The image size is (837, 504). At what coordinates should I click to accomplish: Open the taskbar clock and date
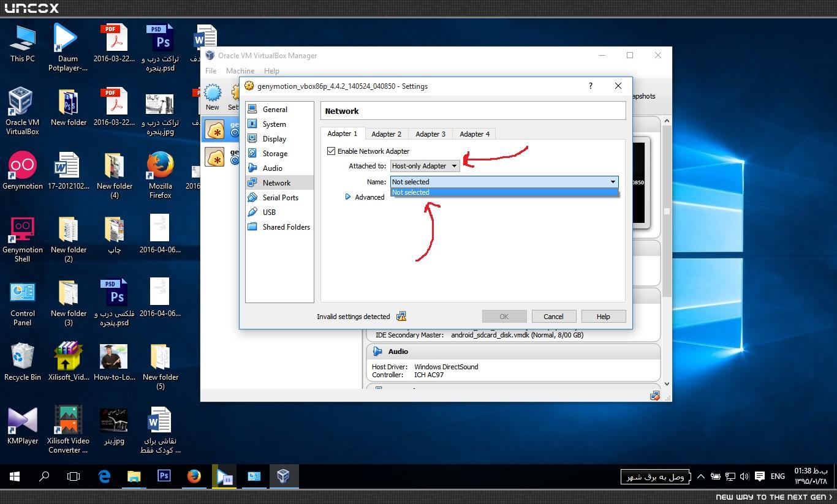click(x=811, y=476)
